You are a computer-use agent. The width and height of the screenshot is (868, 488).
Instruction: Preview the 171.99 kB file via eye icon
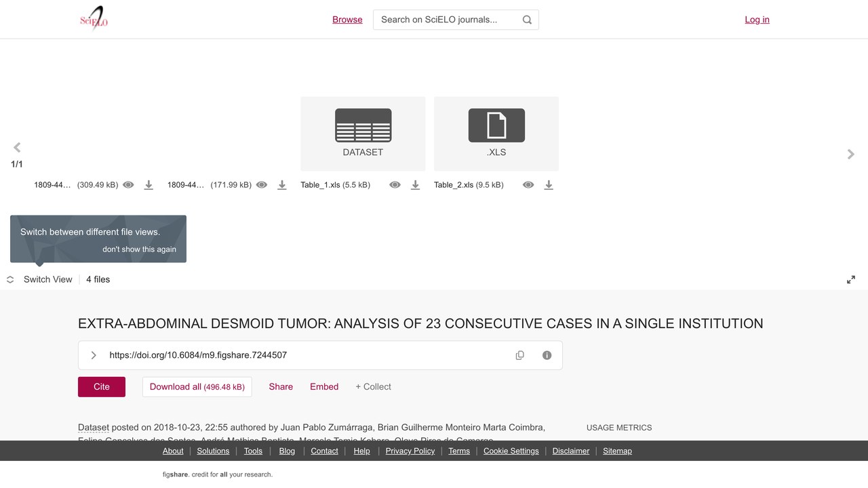pyautogui.click(x=262, y=185)
